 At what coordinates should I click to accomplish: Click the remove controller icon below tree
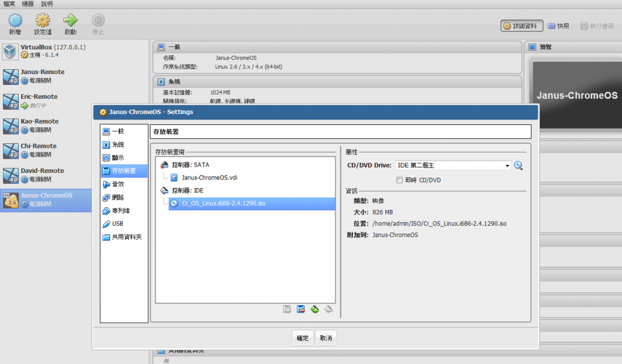(x=301, y=309)
